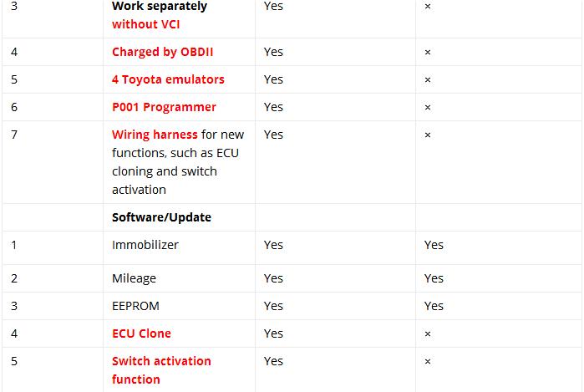
Task: Click the "P001 Programmer" red label
Action: point(164,107)
